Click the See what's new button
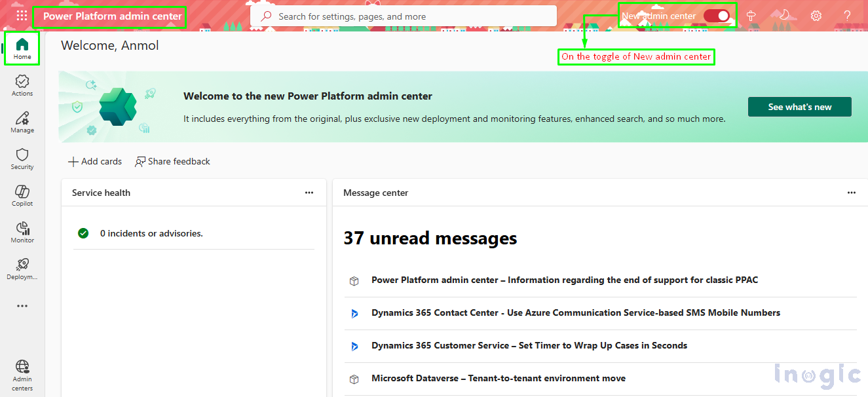Image resolution: width=868 pixels, height=397 pixels. (x=800, y=107)
